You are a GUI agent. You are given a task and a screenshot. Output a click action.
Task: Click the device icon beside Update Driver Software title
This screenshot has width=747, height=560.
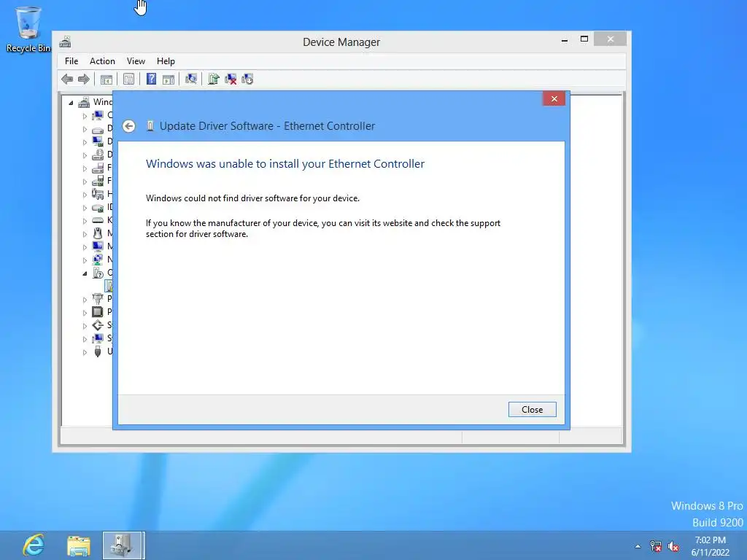point(150,126)
